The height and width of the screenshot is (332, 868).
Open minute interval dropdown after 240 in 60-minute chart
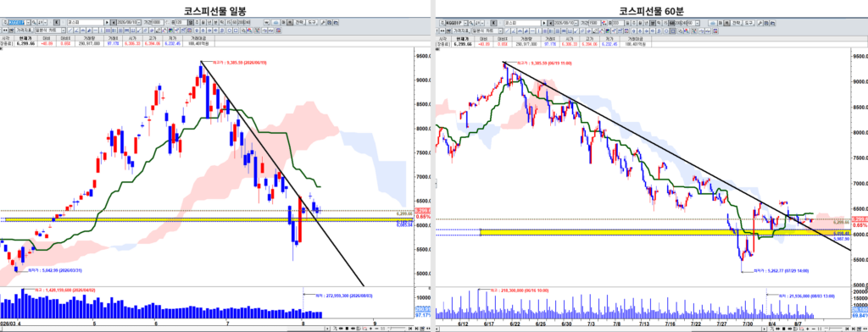[698, 23]
